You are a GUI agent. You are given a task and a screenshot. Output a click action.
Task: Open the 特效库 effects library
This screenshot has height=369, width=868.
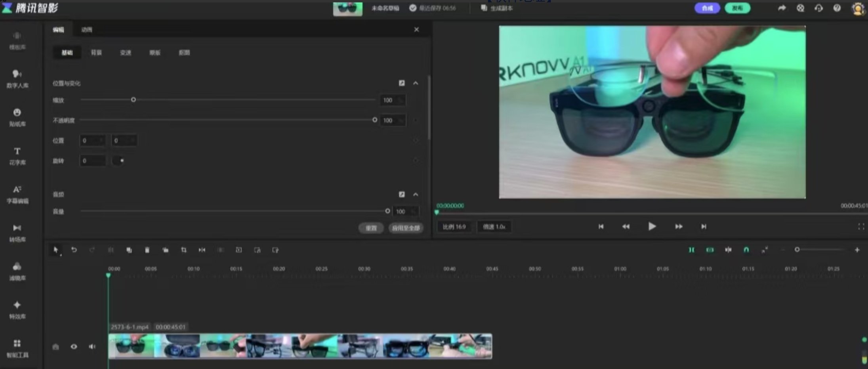17,310
